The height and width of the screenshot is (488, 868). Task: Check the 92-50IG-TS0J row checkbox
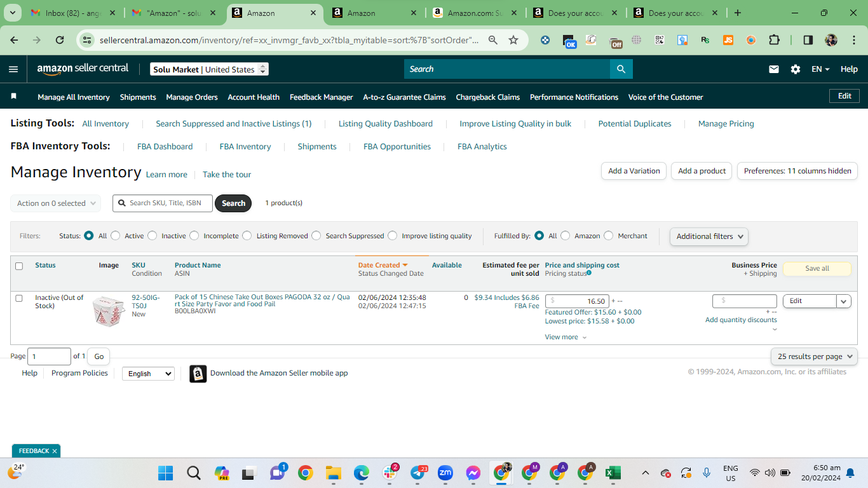19,298
